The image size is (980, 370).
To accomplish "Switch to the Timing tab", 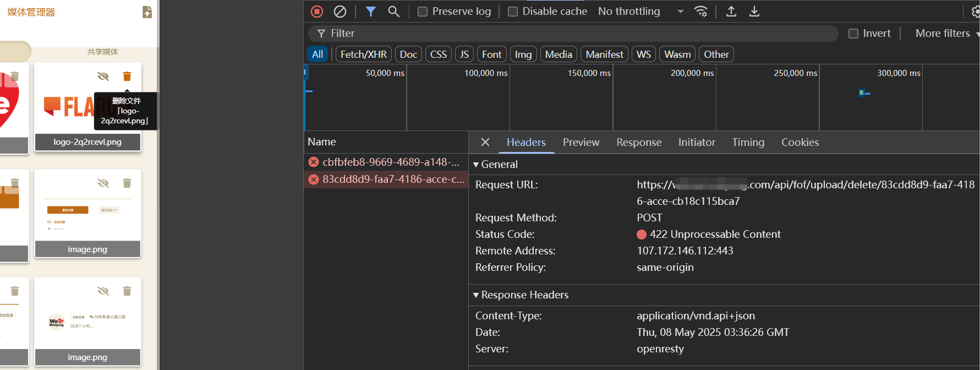I will [x=748, y=142].
